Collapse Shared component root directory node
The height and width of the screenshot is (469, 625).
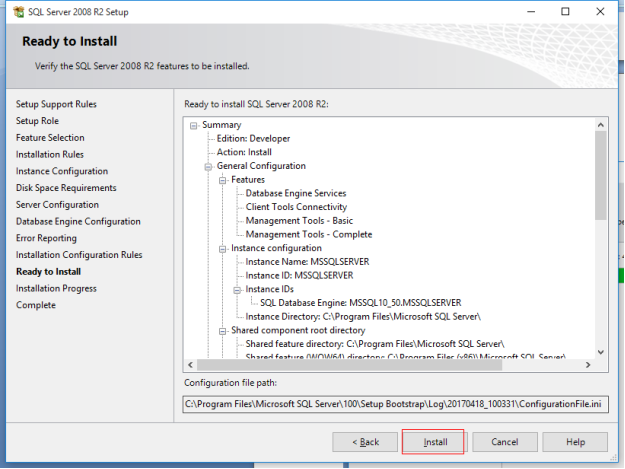click(224, 330)
